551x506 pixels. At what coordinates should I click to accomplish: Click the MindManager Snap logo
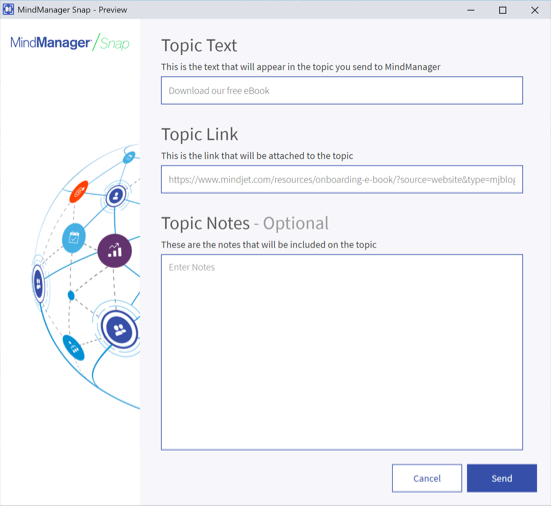[70, 43]
